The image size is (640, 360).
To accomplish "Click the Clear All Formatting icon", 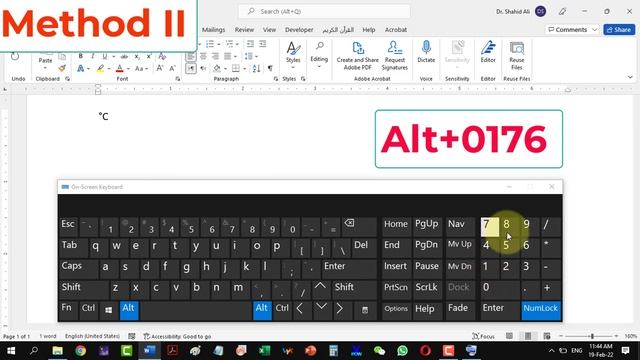I will click(162, 56).
